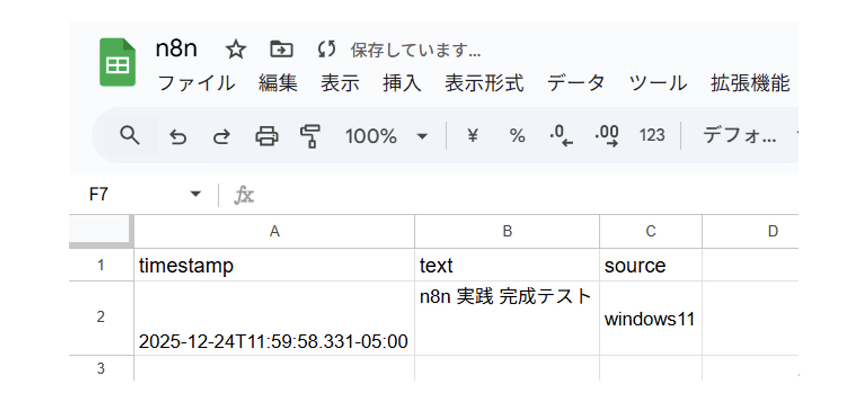This screenshot has height=403, width=868.
Task: Open the 拡張機能 menu
Action: pyautogui.click(x=750, y=83)
